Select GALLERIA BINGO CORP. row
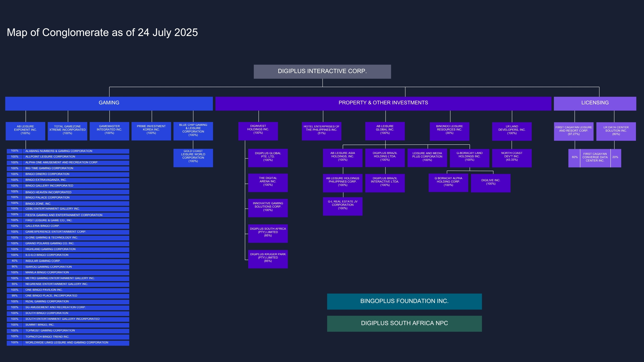644x362 pixels. [x=68, y=226]
